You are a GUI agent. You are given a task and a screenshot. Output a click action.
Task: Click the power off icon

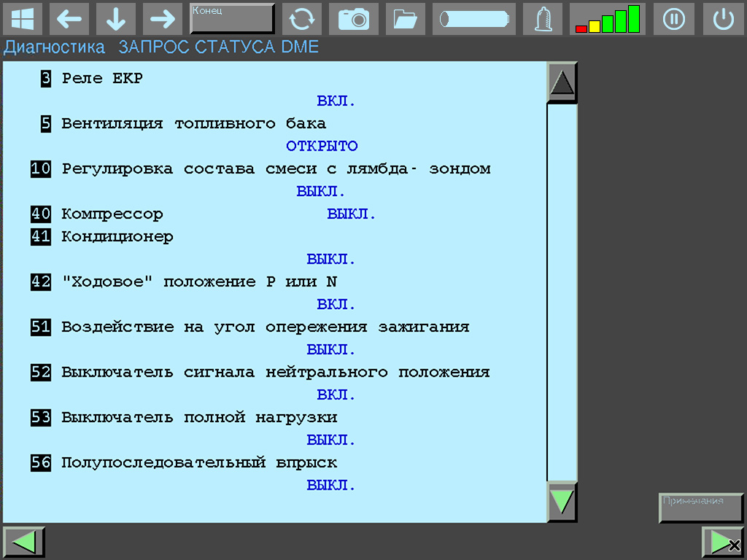point(723,19)
